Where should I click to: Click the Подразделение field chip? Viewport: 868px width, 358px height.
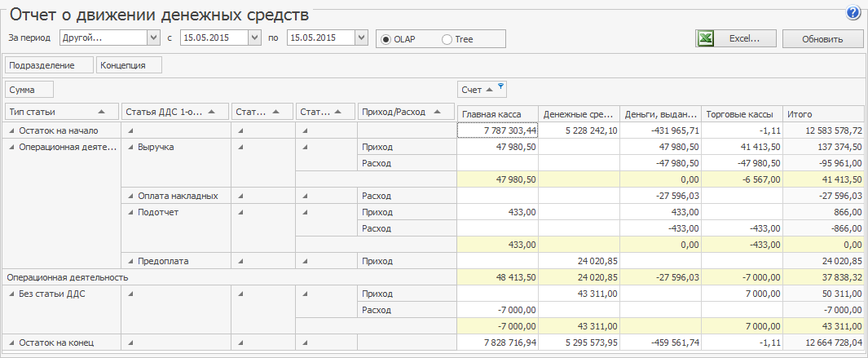pyautogui.click(x=49, y=65)
